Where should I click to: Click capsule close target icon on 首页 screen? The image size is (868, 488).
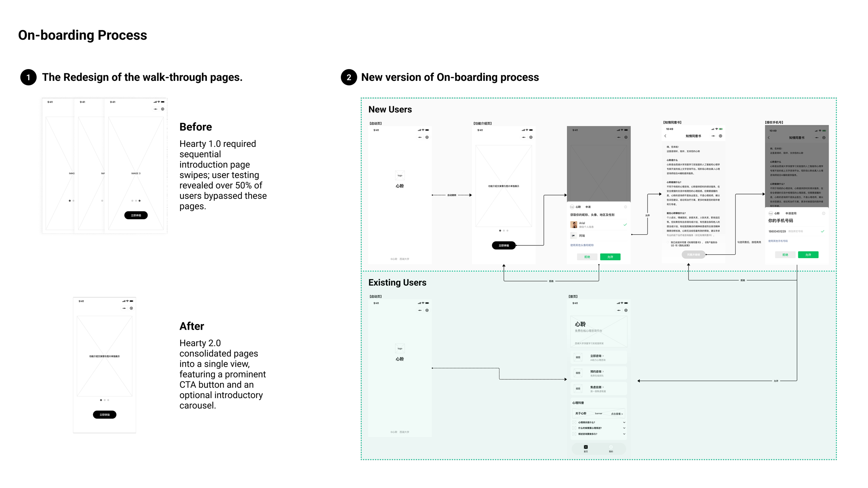coord(626,310)
